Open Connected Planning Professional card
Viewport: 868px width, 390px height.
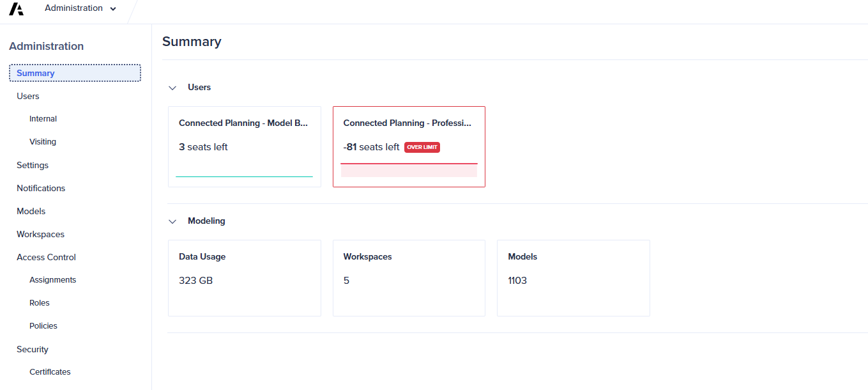pos(409,146)
